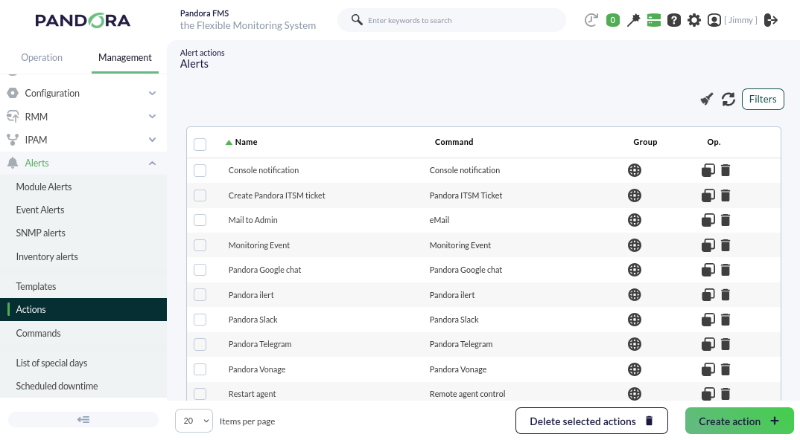This screenshot has width=800, height=440.
Task: Delete the Mail to Admin action
Action: pyautogui.click(x=726, y=220)
